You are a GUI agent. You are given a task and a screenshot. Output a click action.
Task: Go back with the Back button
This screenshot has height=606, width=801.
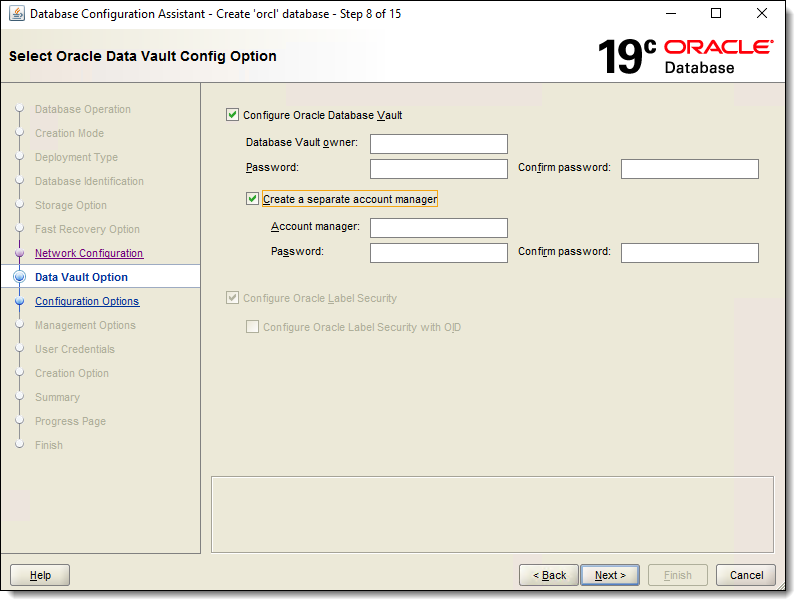click(x=549, y=575)
